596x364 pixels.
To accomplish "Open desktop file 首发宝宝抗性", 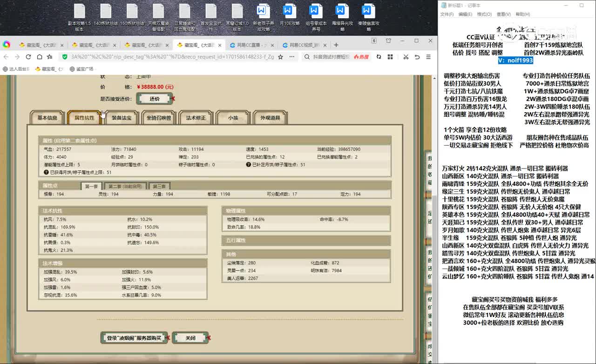I will (x=211, y=18).
